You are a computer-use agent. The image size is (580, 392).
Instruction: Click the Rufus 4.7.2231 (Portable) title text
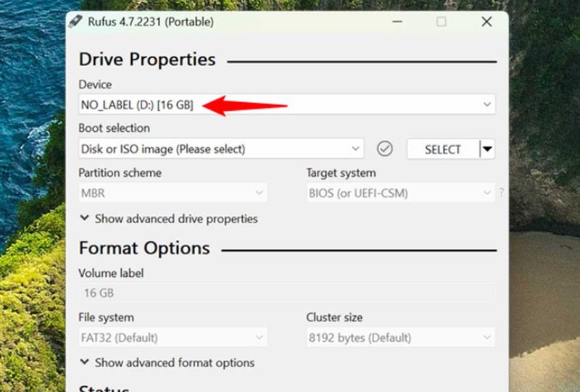[151, 22]
